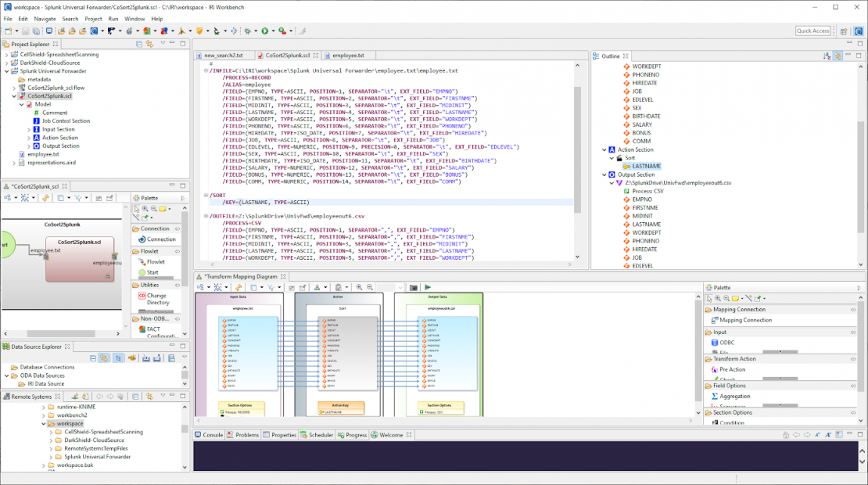Expand the Input Section node
Image resolution: width=868 pixels, height=485 pixels.
pos(29,129)
